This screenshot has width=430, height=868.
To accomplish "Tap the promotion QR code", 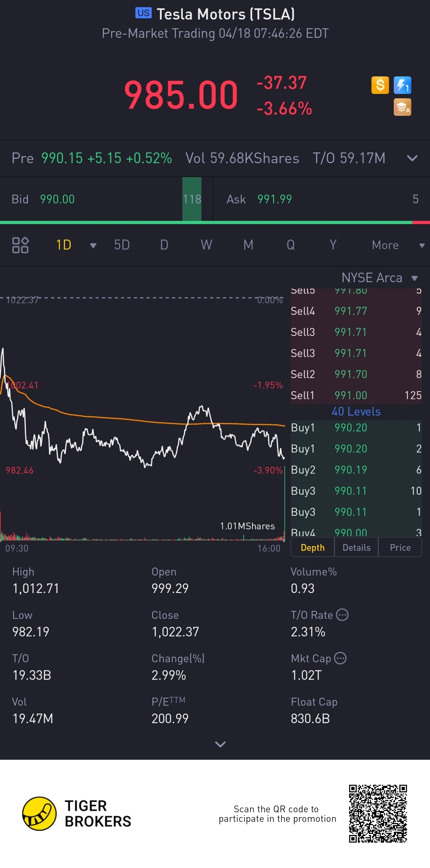I will [x=378, y=813].
